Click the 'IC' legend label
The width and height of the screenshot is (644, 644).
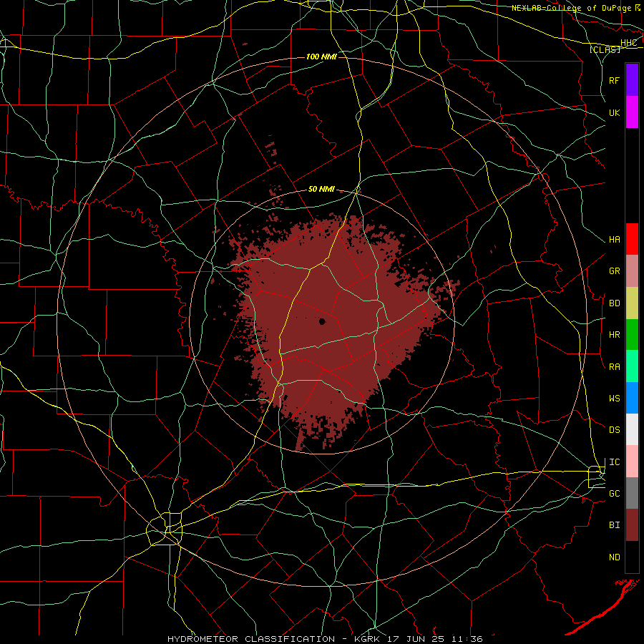(x=614, y=462)
